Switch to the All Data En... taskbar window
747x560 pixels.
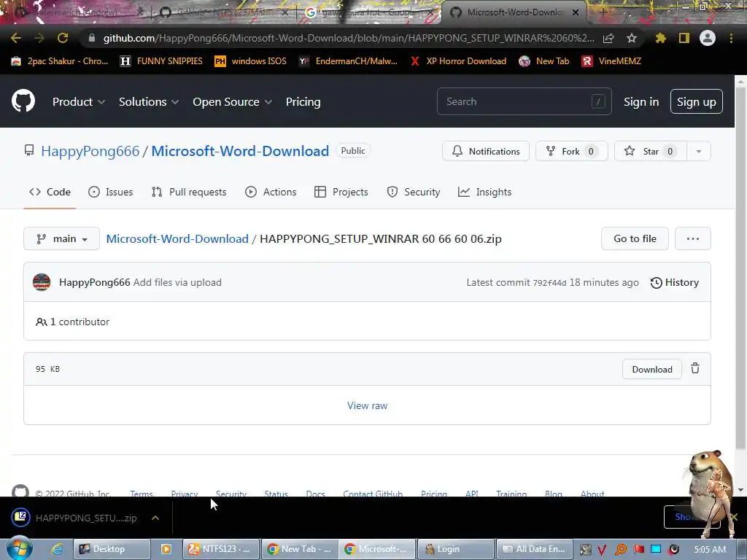click(534, 549)
